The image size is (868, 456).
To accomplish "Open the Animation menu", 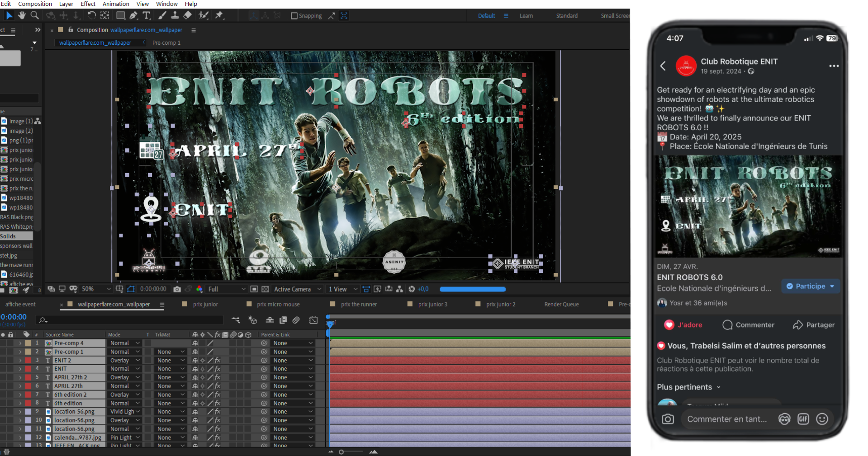I will [x=116, y=4].
